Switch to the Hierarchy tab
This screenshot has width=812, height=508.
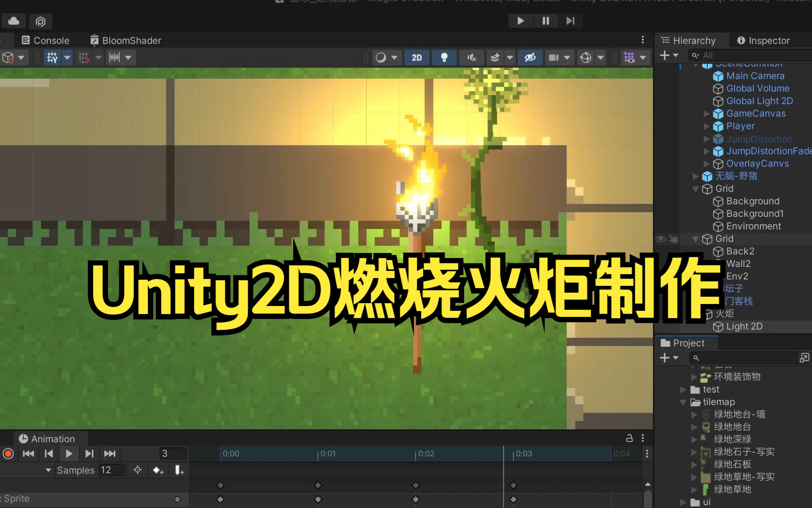[x=688, y=40]
